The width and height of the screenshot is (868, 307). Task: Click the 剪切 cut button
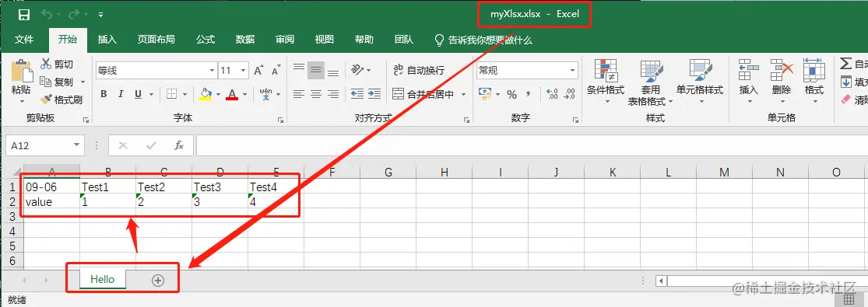(x=57, y=65)
